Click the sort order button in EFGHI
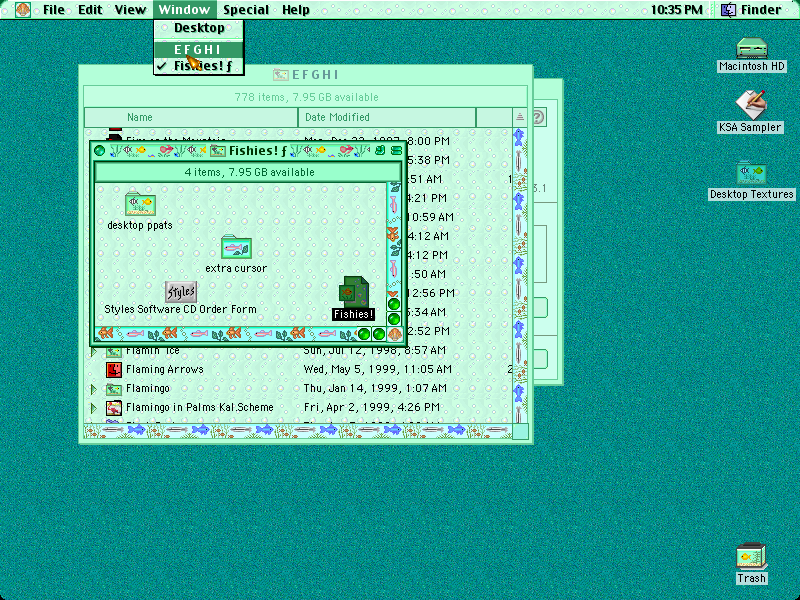Screen dimensions: 800x600 tap(520, 117)
